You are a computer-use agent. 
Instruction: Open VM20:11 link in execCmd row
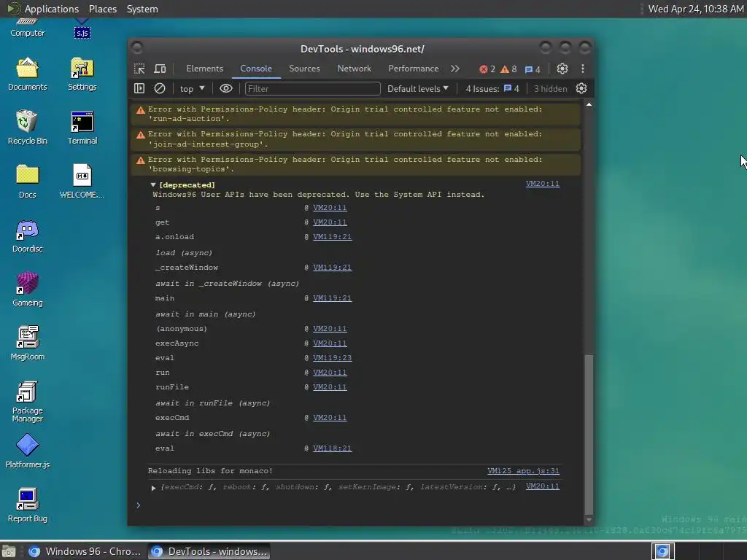click(x=330, y=418)
